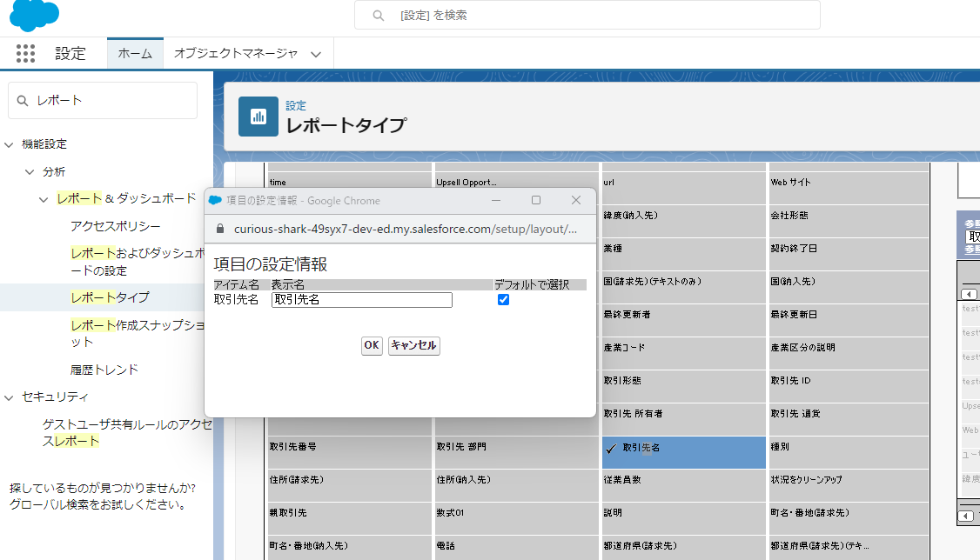
Task: Click the キャンセル button in popup
Action: (x=413, y=345)
